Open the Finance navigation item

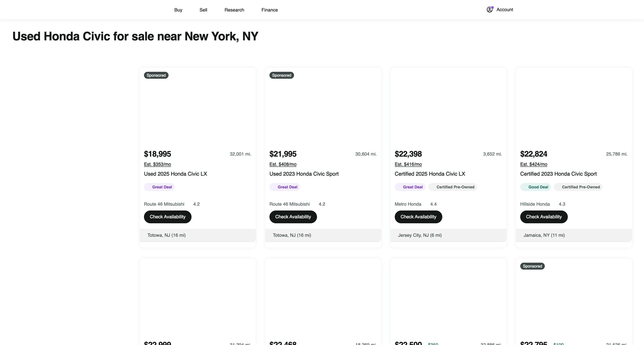pyautogui.click(x=270, y=10)
